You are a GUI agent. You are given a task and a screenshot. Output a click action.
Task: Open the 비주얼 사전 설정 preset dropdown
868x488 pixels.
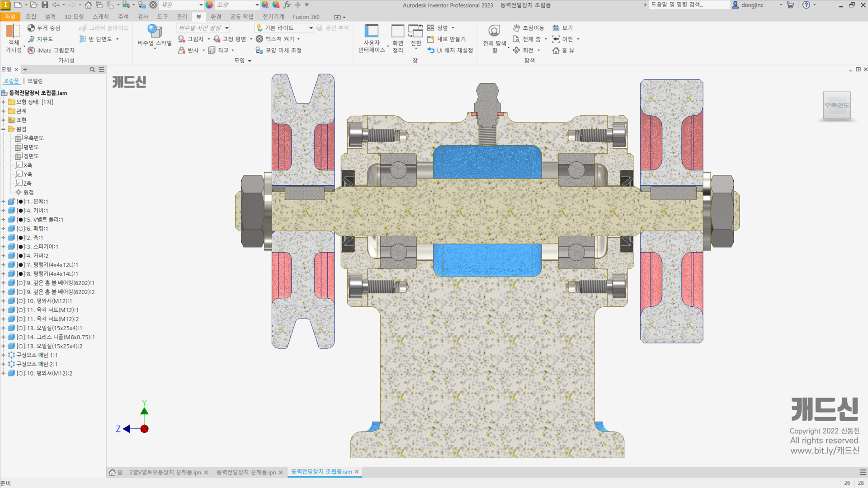pyautogui.click(x=203, y=28)
